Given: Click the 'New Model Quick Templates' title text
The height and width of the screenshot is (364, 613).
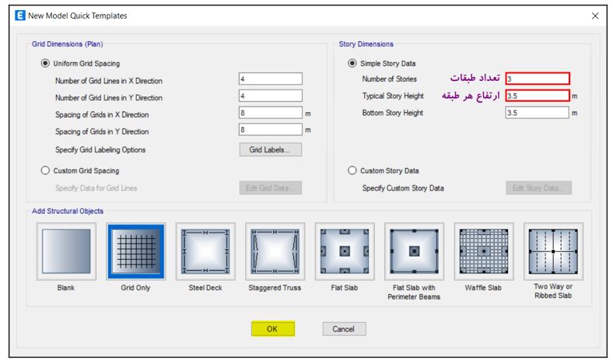Looking at the screenshot, I should [x=78, y=16].
